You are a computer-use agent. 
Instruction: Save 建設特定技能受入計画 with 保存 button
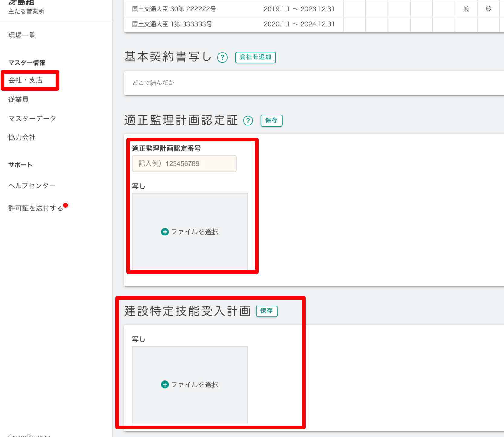267,311
